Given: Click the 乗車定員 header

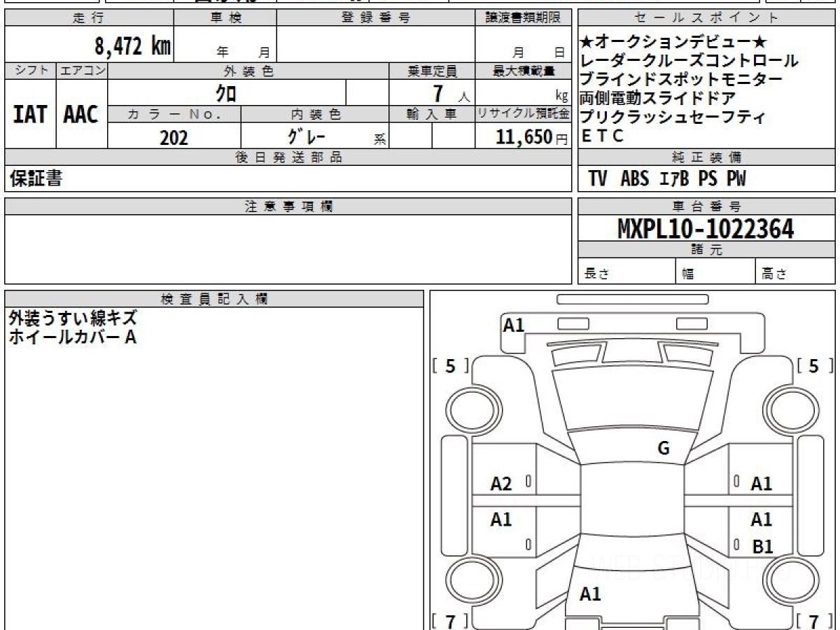Looking at the screenshot, I should [x=432, y=71].
